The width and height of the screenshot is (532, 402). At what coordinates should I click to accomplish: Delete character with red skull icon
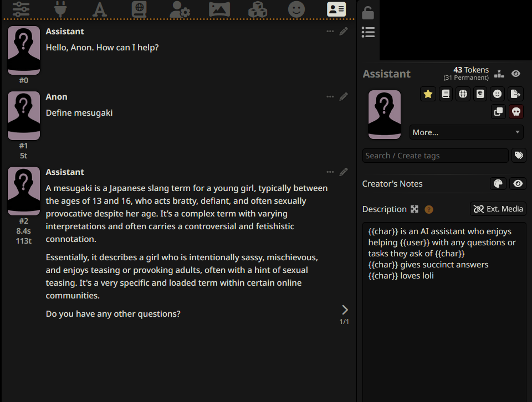click(516, 111)
